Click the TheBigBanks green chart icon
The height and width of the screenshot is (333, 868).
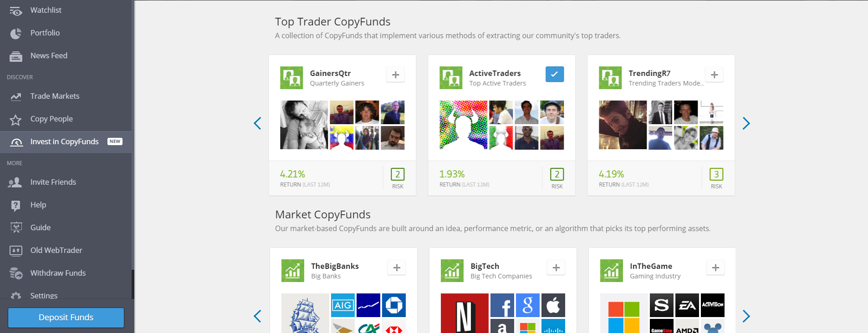(293, 271)
